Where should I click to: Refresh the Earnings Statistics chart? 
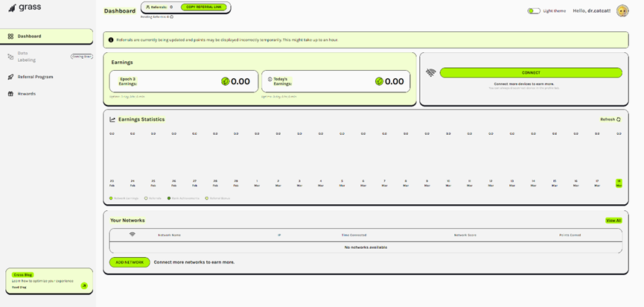610,119
